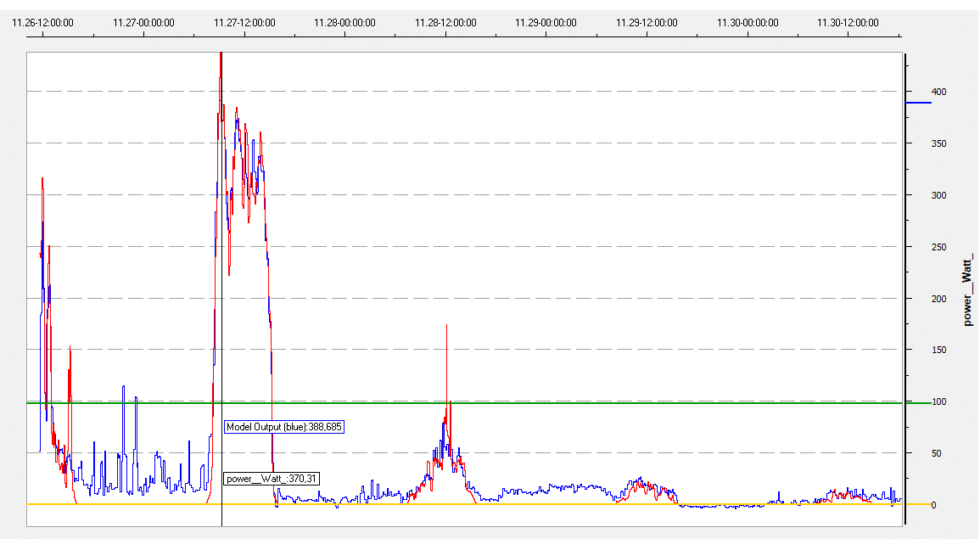The width and height of the screenshot is (980, 550).
Task: Click the 0 label on the y-axis
Action: click(933, 505)
